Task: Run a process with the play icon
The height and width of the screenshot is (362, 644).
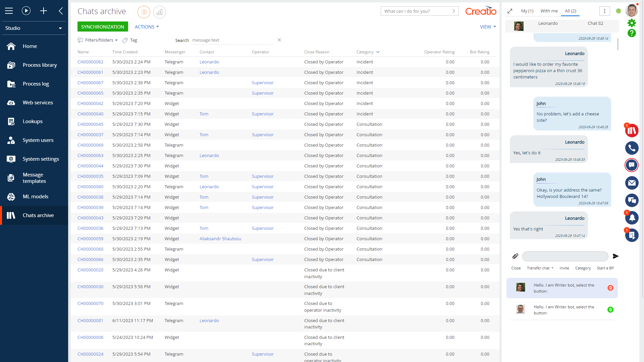Action: (x=26, y=11)
